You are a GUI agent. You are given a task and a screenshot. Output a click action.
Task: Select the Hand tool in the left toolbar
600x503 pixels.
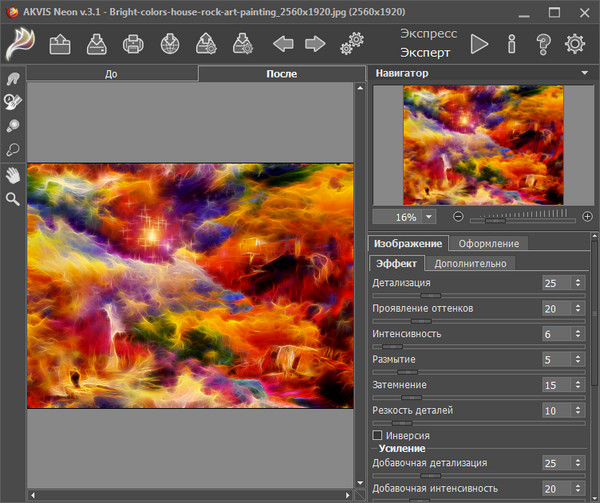click(13, 174)
